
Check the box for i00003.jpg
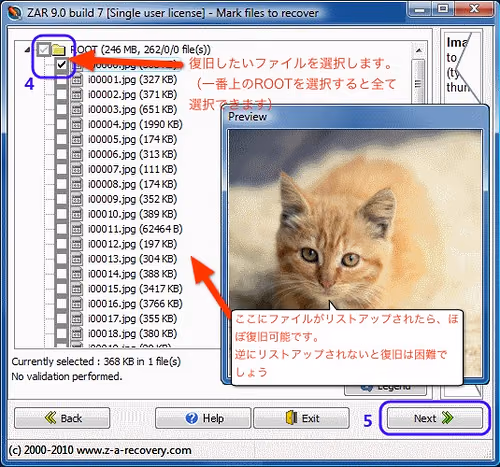point(62,109)
